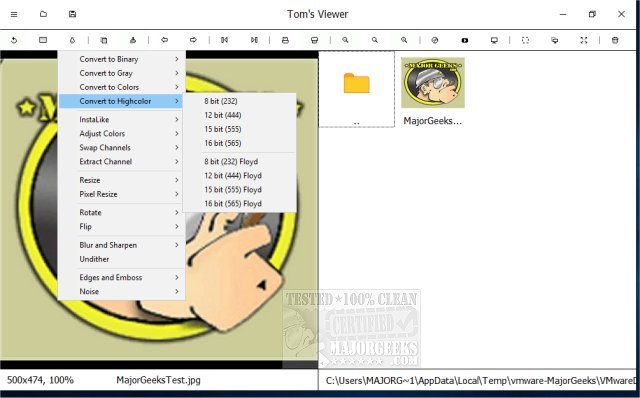Click the undo/reload arrow toolbar icon

pos(14,40)
